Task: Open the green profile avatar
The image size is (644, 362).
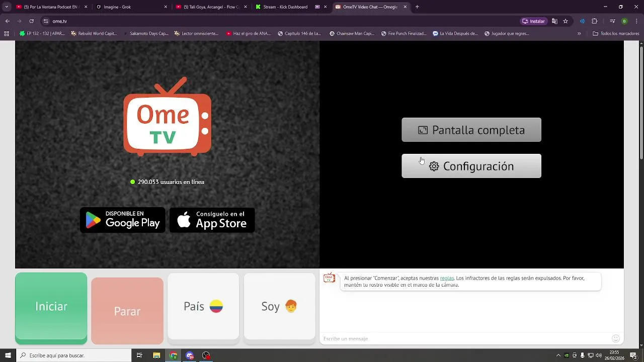Action: coord(624,21)
